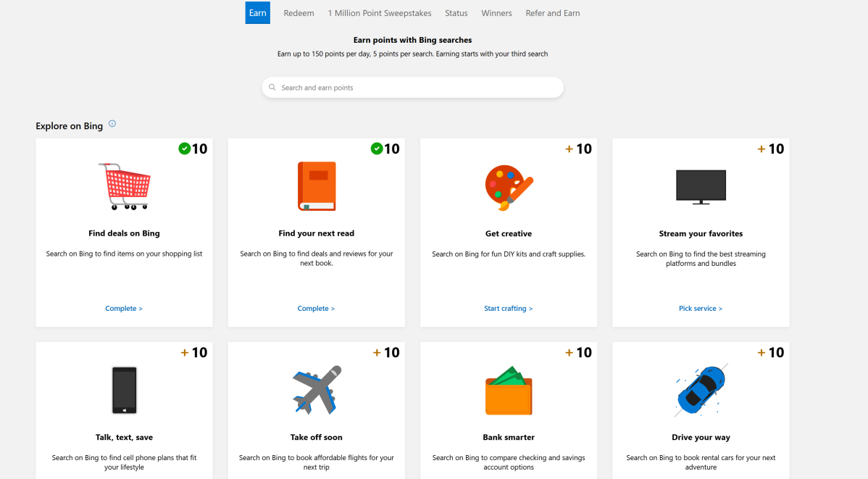
Task: Click green checkmark on Find your next read
Action: [377, 149]
